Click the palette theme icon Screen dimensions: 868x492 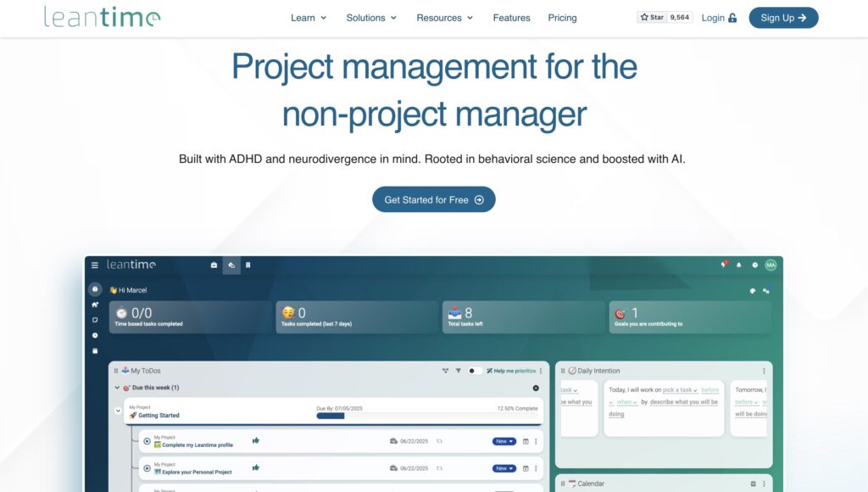click(x=753, y=290)
